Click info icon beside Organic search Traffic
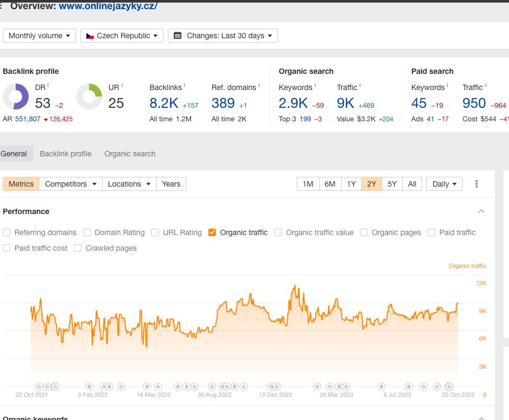The height and width of the screenshot is (420, 509). tap(360, 85)
